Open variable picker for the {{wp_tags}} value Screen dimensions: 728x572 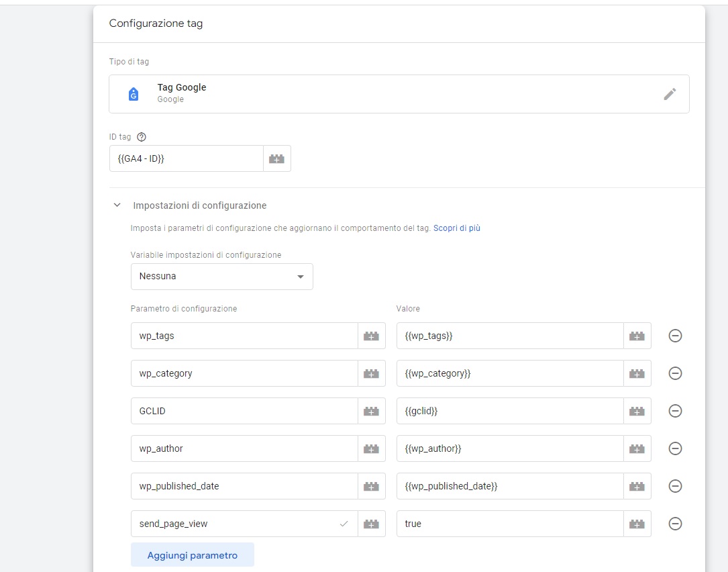pyautogui.click(x=637, y=336)
